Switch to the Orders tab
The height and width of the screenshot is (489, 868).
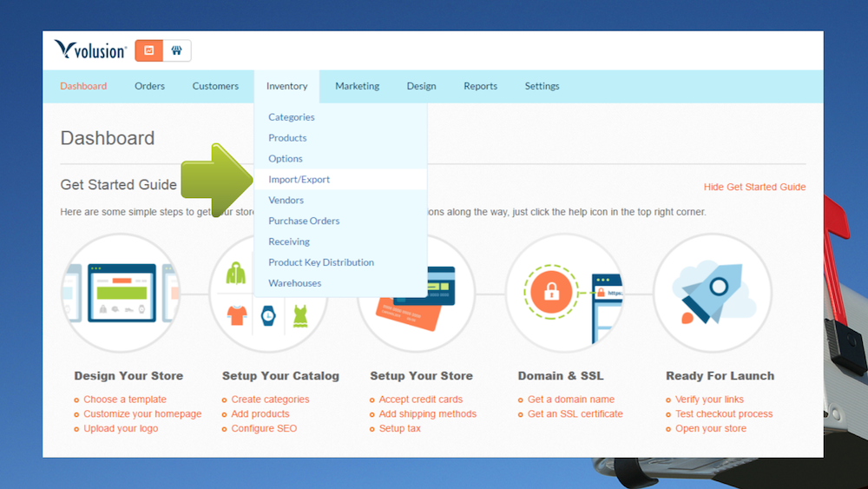(x=149, y=86)
